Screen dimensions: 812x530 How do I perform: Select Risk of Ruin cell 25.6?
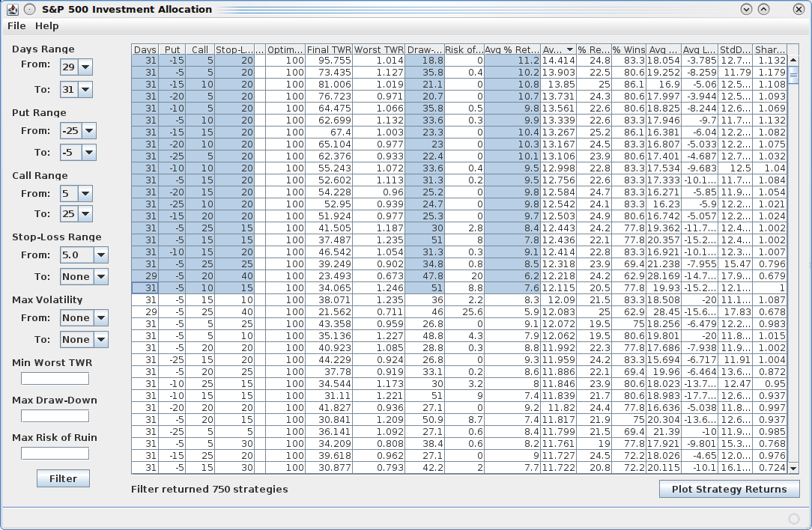pyautogui.click(x=464, y=311)
